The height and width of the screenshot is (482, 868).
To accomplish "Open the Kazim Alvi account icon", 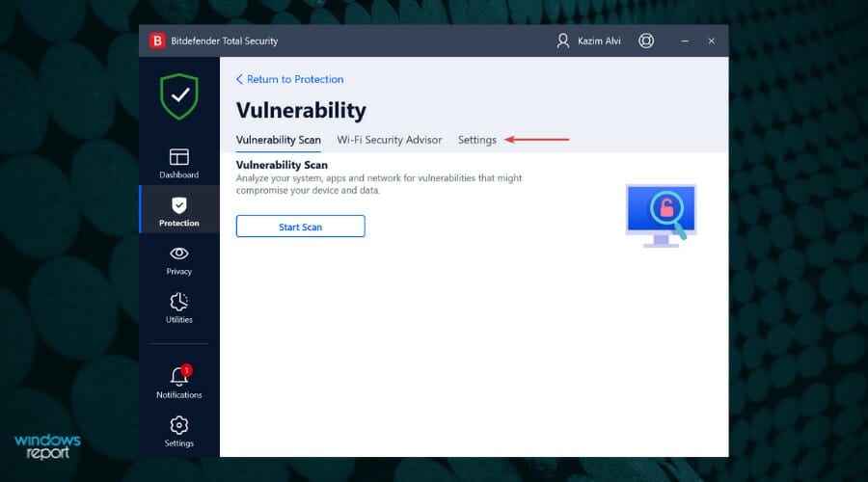I will (x=563, y=40).
